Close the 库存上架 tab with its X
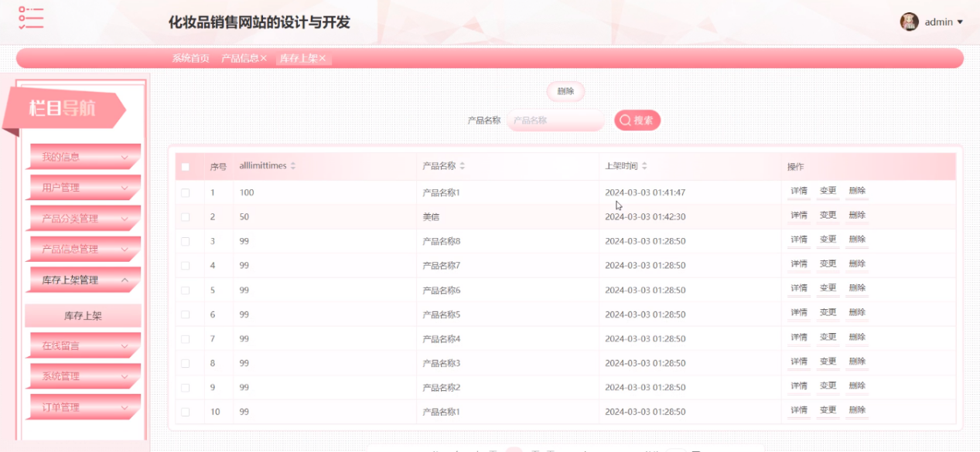This screenshot has height=452, width=980. pyautogui.click(x=323, y=59)
